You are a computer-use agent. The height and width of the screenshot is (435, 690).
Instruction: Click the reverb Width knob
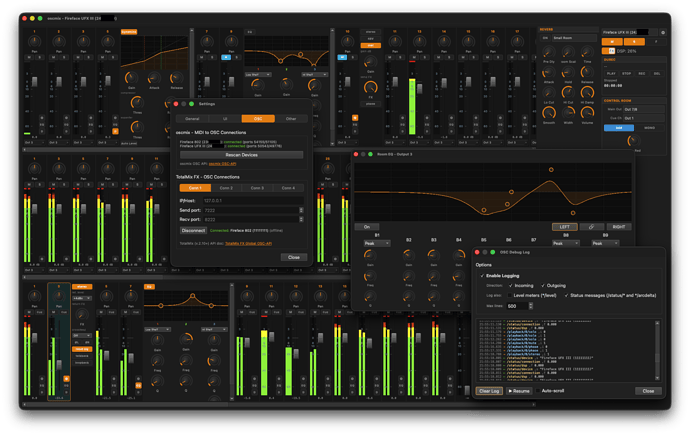click(x=568, y=113)
